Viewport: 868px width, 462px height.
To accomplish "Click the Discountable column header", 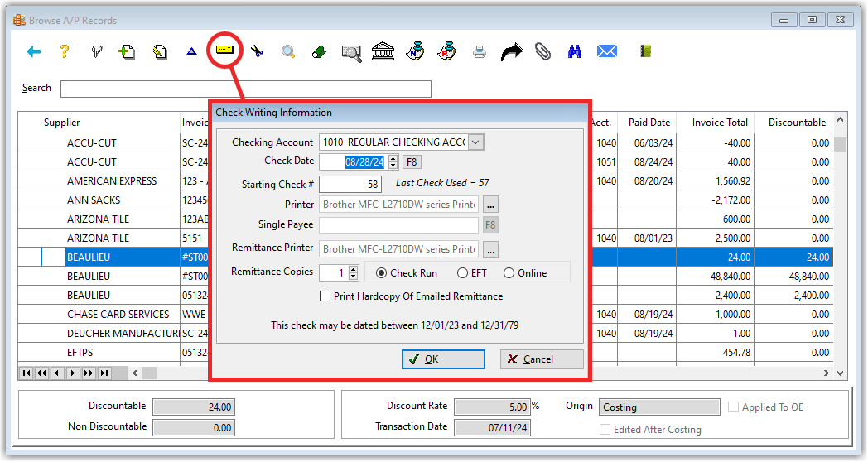I will (797, 123).
